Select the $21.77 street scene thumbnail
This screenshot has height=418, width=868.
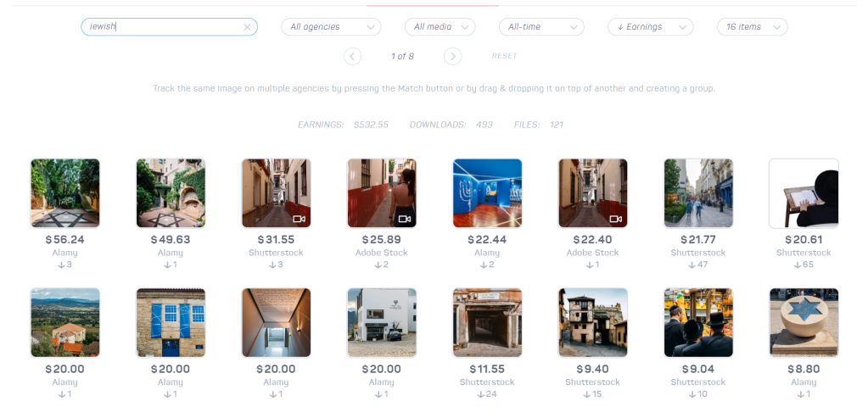[x=698, y=193]
